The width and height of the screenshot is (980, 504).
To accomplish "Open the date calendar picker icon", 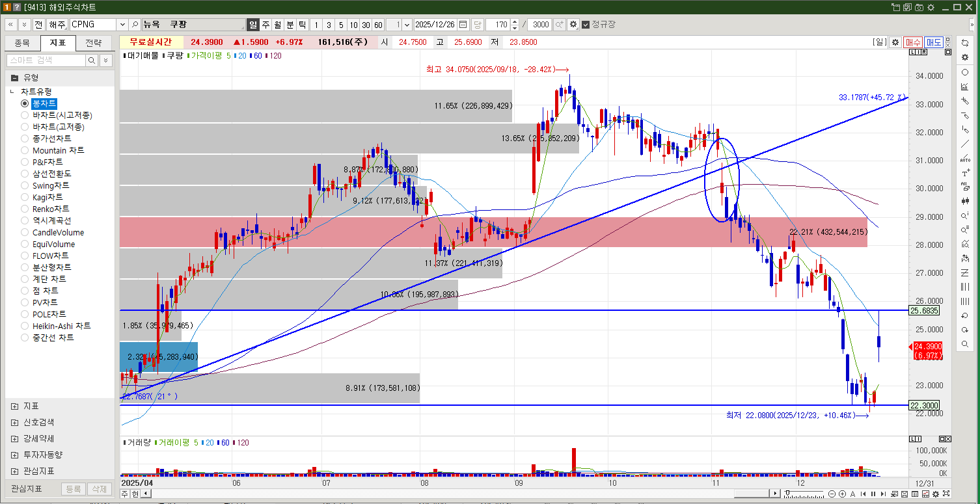I will click(x=463, y=24).
